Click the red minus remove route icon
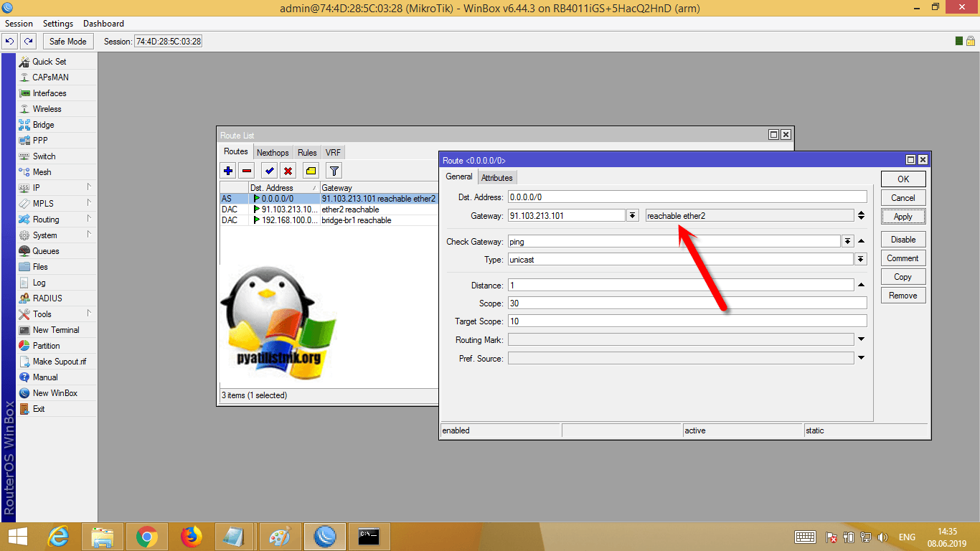980x551 pixels. pyautogui.click(x=247, y=171)
